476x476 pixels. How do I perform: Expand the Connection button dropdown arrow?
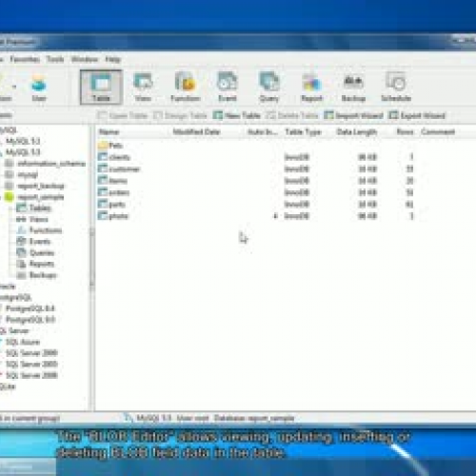pyautogui.click(x=14, y=87)
